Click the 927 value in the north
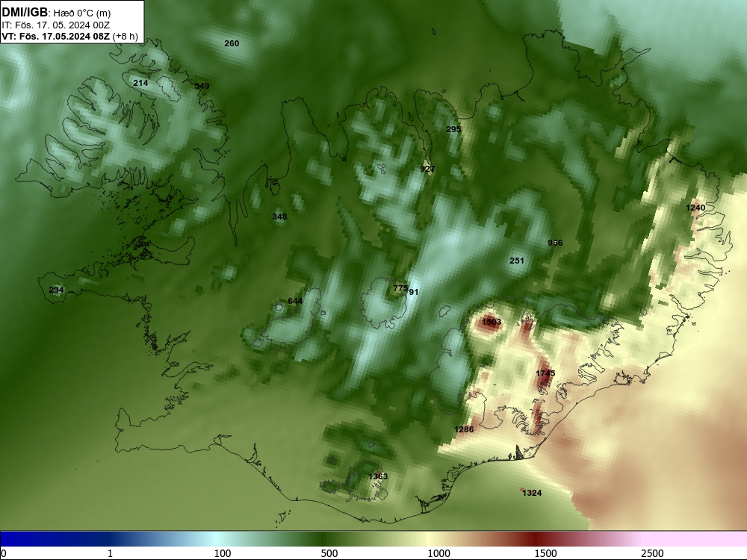The image size is (747, 560). (427, 169)
